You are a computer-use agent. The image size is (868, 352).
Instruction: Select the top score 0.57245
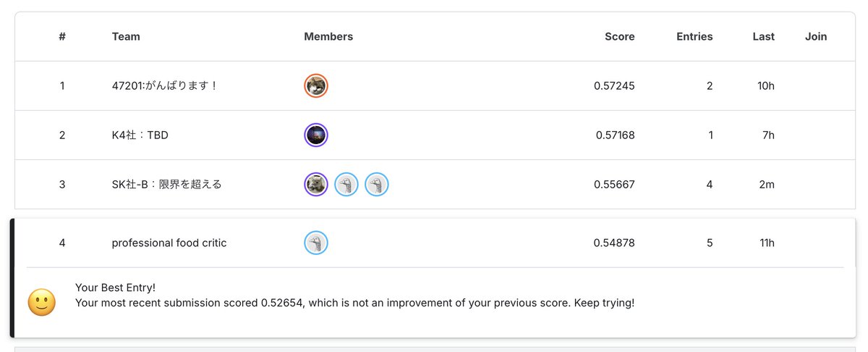click(614, 86)
